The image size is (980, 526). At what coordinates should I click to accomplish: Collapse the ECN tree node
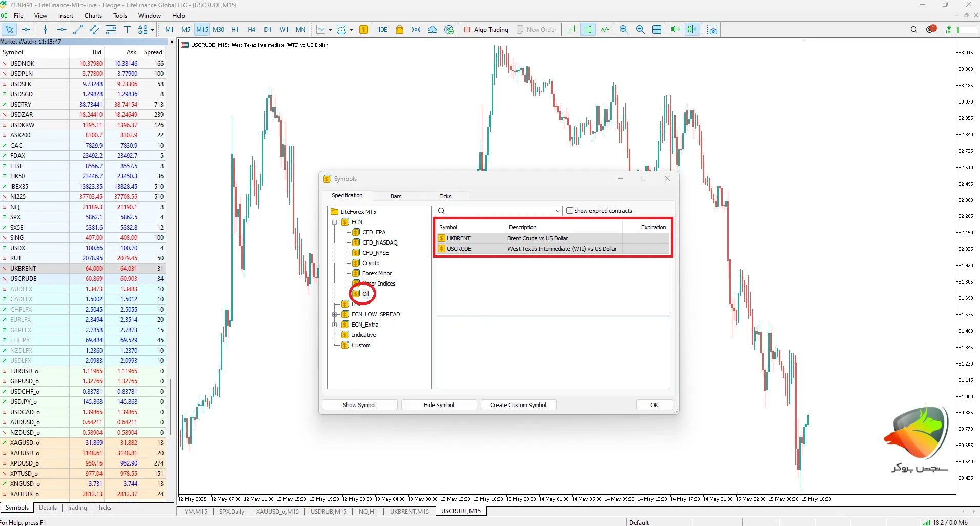tap(335, 222)
